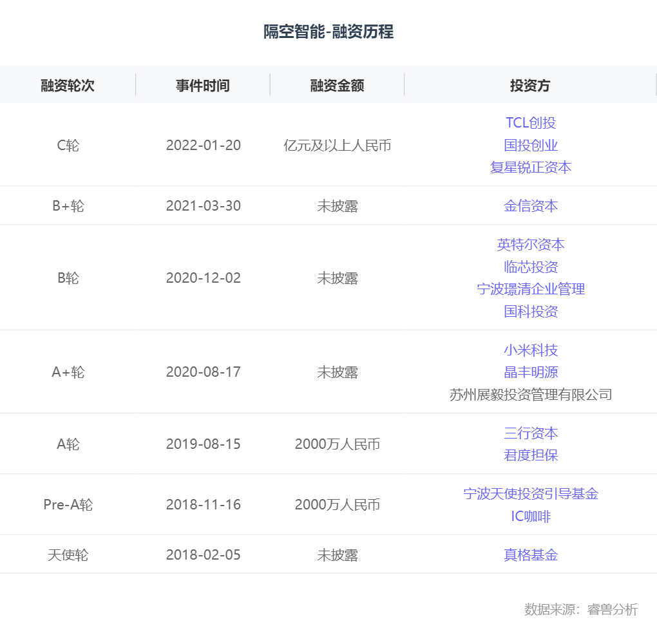Image resolution: width=657 pixels, height=644 pixels.
Task: Open the 真格基金 investor link
Action: click(x=531, y=554)
